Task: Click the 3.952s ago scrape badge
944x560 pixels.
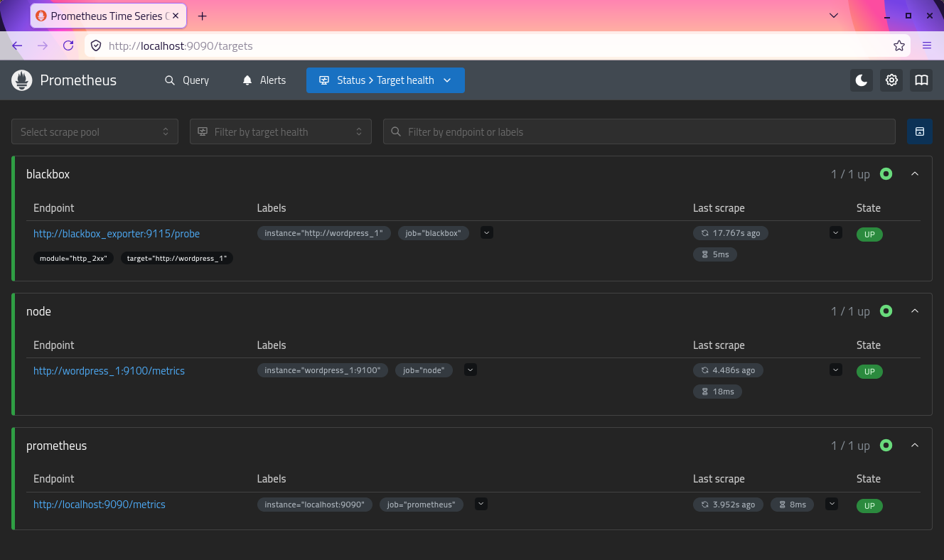Action: tap(729, 505)
